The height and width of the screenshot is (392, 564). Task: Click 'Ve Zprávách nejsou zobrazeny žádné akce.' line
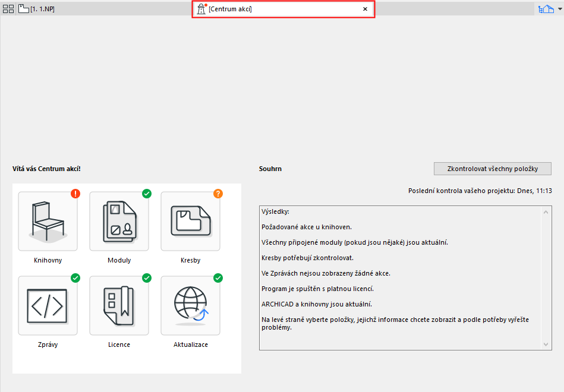326,273
